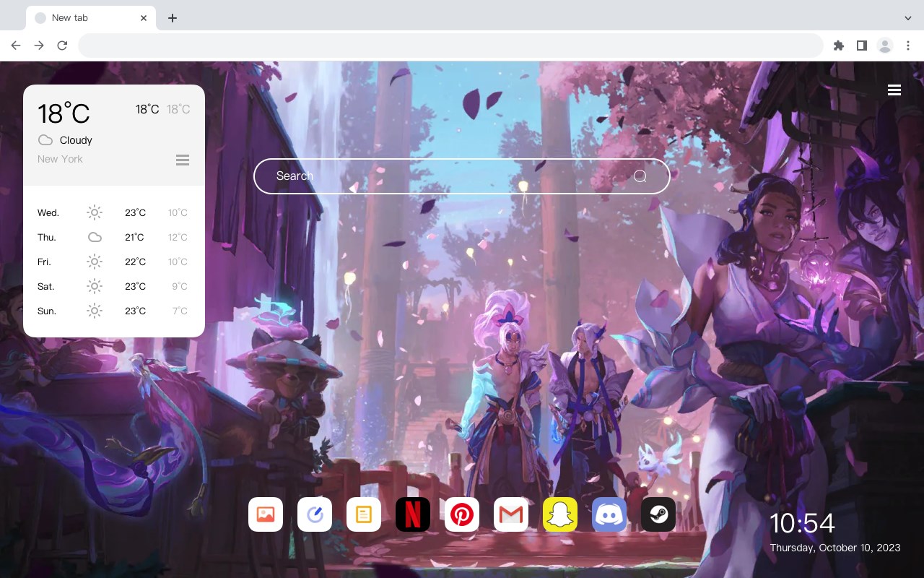Focus the Search input box
Viewport: 924px width, 578px height.
tap(462, 176)
